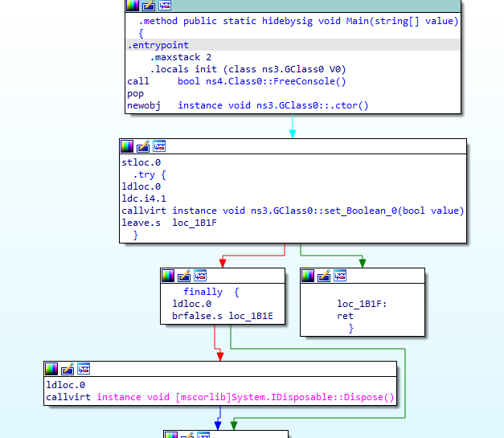The height and width of the screenshot is (438, 504).
Task: Click the group nodes icon on the Dispose call node
Action: coord(84,369)
